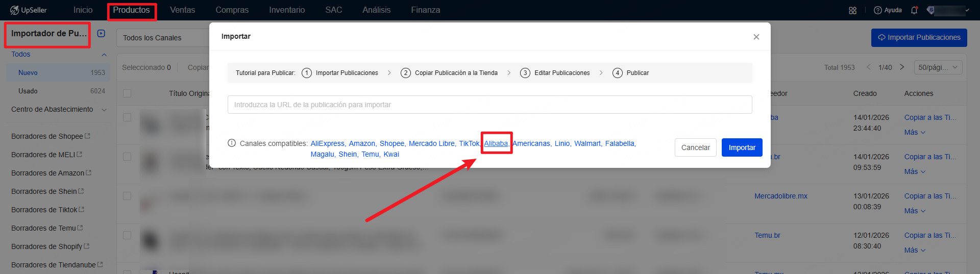Open the Productos menu
Image resolution: width=980 pixels, height=274 pixels.
(131, 10)
